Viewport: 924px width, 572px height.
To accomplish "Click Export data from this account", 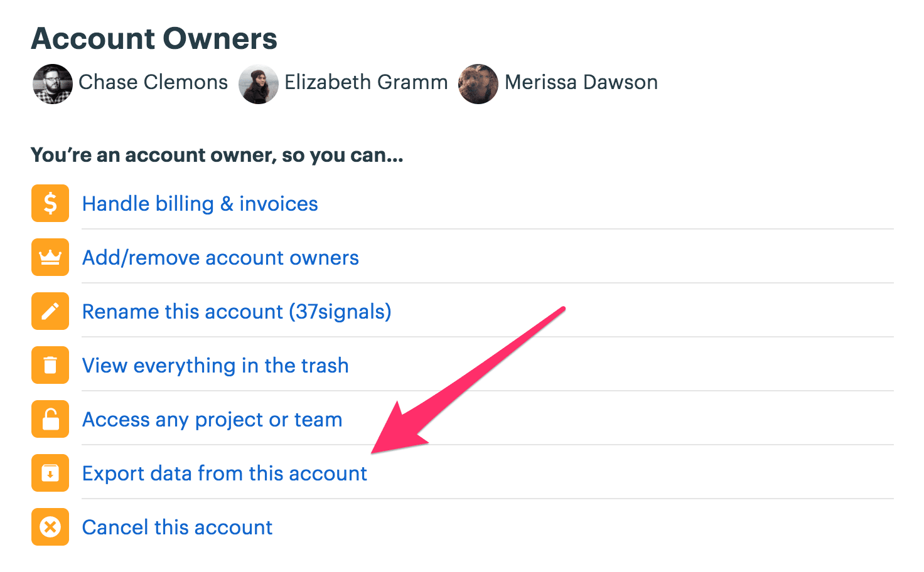I will (x=224, y=473).
